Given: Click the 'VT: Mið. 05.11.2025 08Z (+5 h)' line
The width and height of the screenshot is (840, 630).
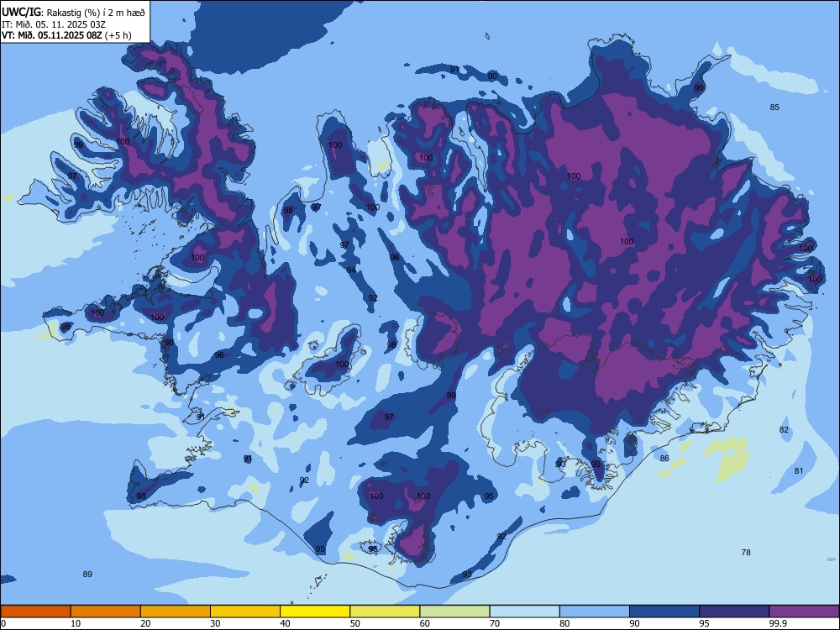Looking at the screenshot, I should coord(66,35).
